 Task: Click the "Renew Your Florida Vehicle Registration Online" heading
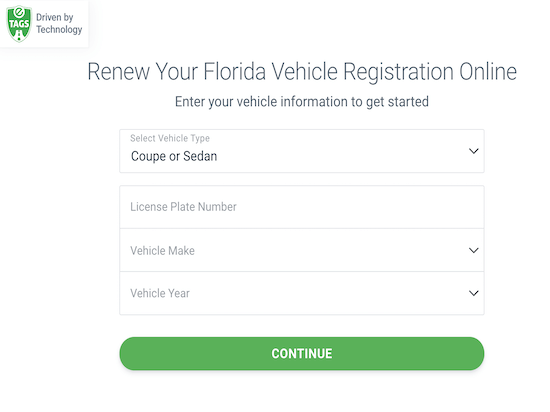pyautogui.click(x=302, y=72)
